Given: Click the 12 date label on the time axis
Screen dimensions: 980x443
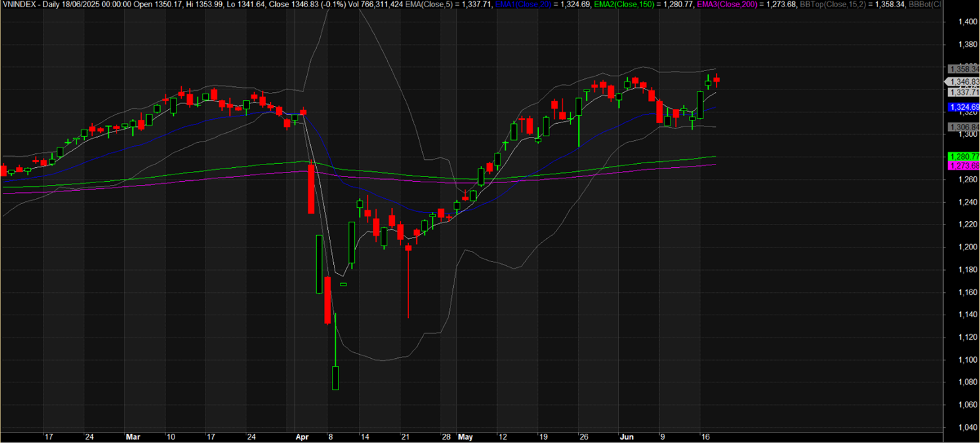Looking at the screenshot, I should 503,436.
